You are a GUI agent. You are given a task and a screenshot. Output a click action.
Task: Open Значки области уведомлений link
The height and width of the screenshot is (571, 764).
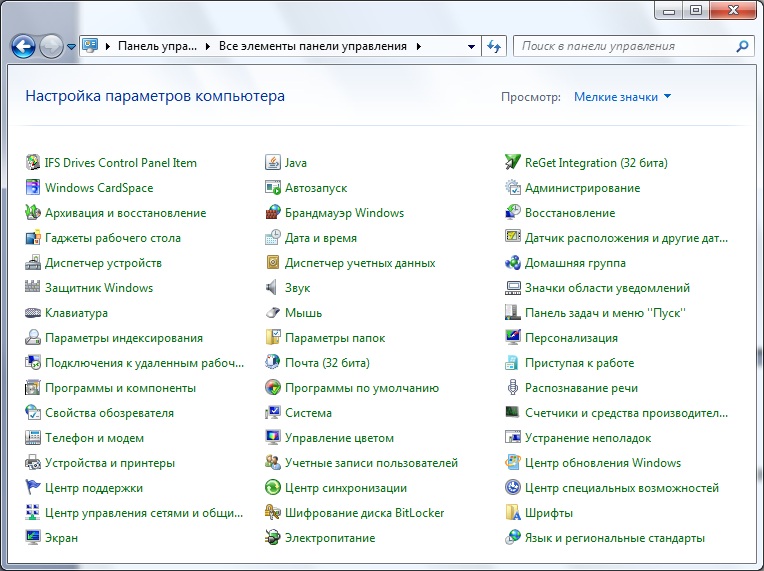point(607,287)
